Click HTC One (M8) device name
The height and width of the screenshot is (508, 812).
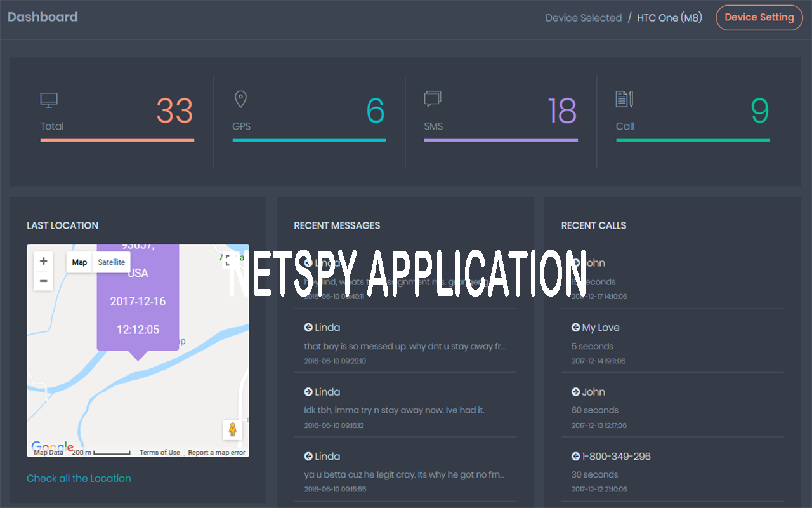(x=669, y=18)
